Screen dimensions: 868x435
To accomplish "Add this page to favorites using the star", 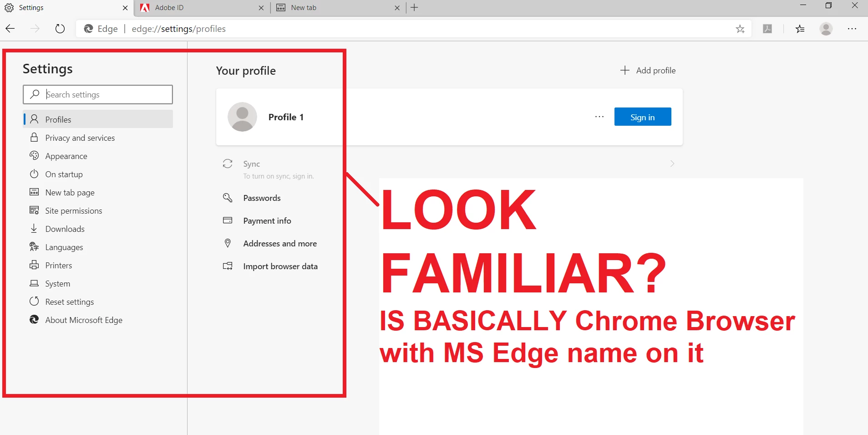I will tap(740, 29).
